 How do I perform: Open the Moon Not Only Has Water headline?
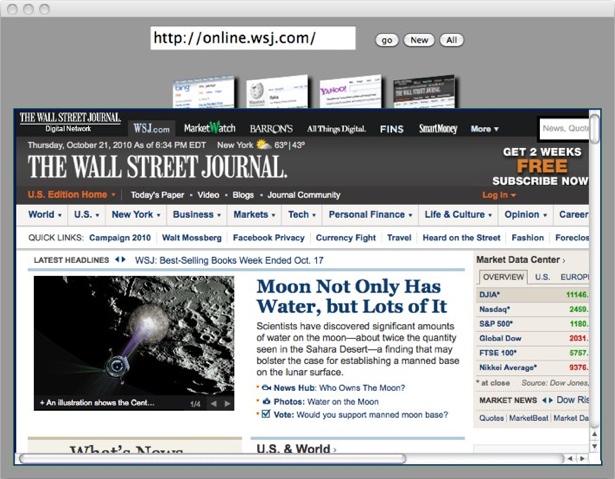(352, 296)
